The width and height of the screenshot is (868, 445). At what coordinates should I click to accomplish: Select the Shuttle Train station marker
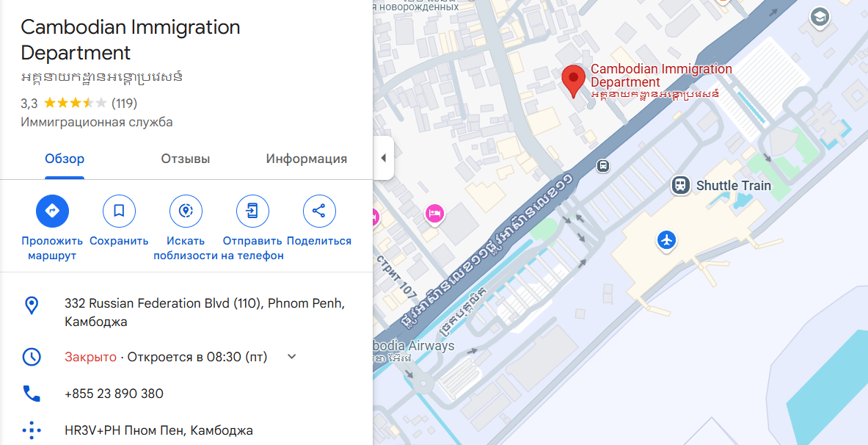coord(680,185)
